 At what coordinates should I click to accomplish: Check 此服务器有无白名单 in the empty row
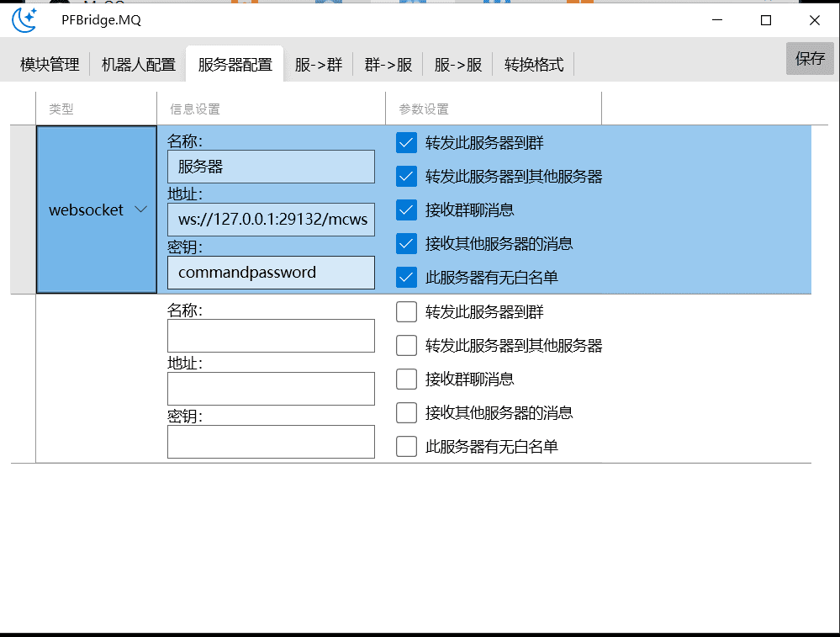407,447
